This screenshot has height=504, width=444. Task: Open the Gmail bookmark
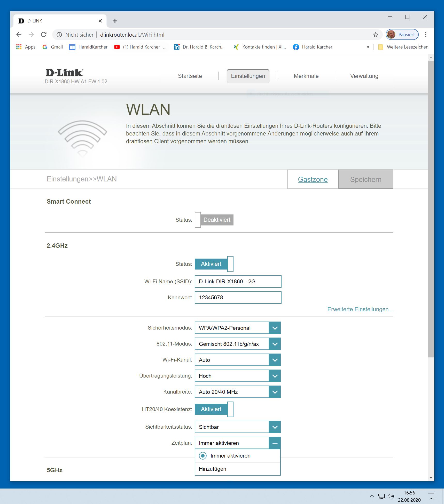coord(53,47)
